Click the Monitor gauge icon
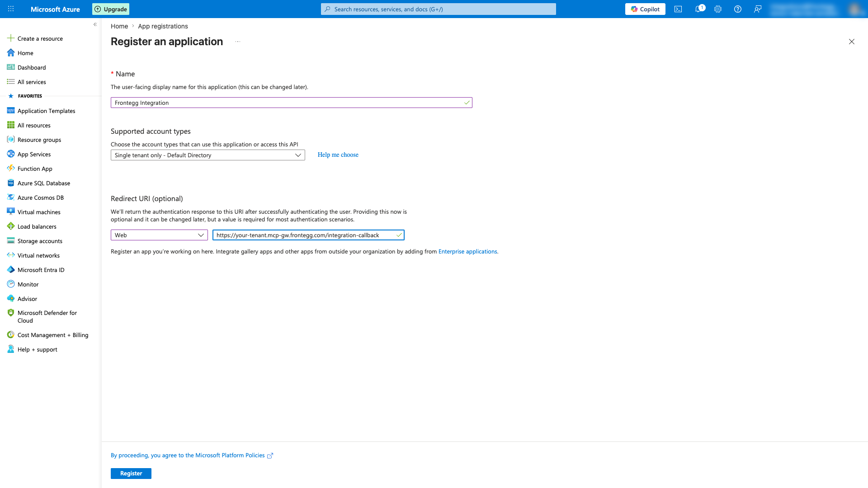Image resolution: width=868 pixels, height=488 pixels. click(11, 284)
